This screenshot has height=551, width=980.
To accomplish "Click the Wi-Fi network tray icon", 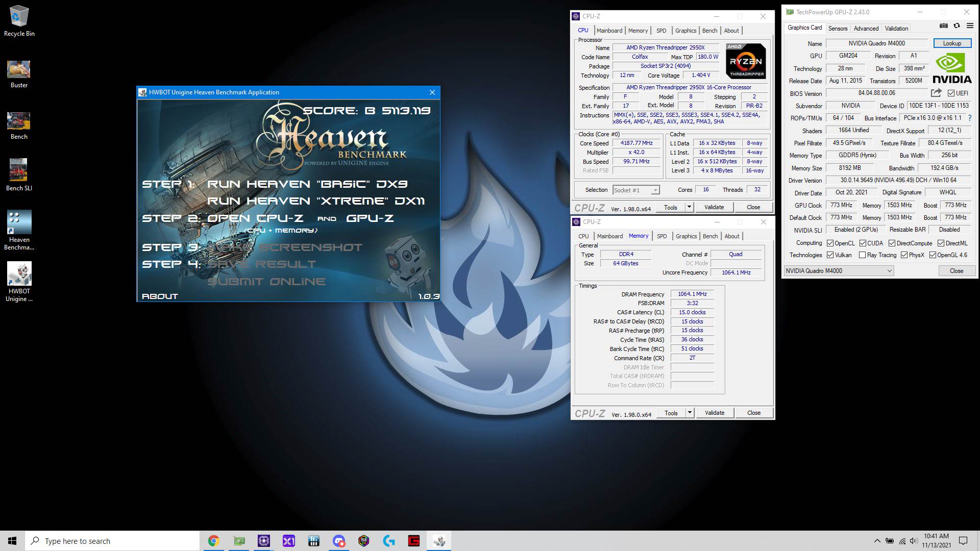I will pos(902,541).
